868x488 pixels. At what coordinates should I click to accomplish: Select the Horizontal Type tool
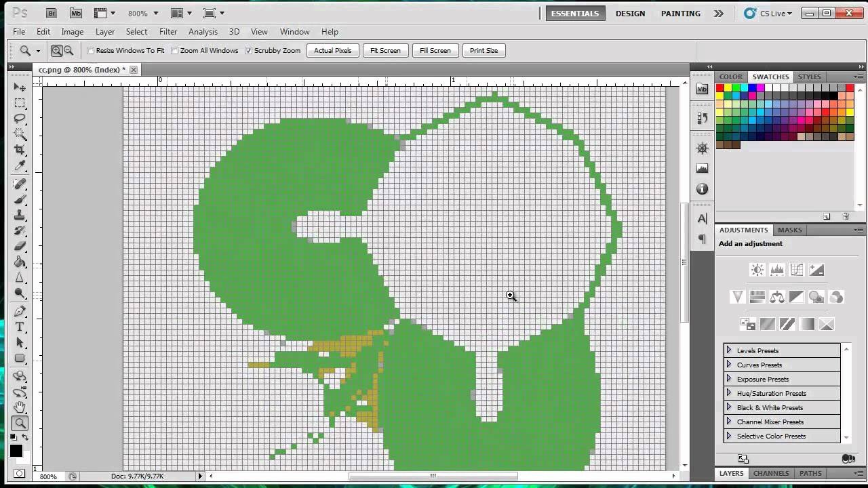20,327
